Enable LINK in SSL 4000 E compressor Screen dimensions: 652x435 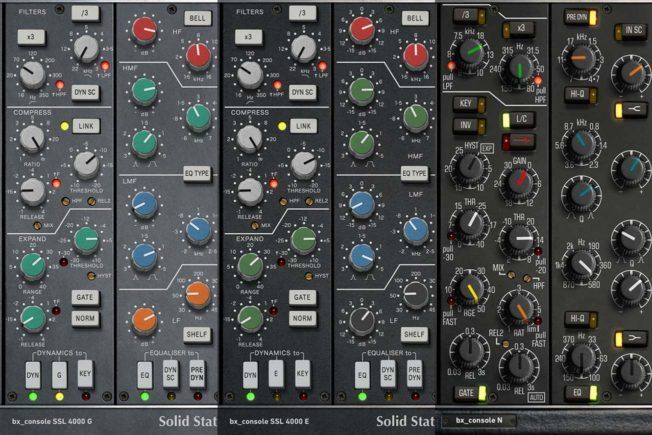[x=304, y=126]
